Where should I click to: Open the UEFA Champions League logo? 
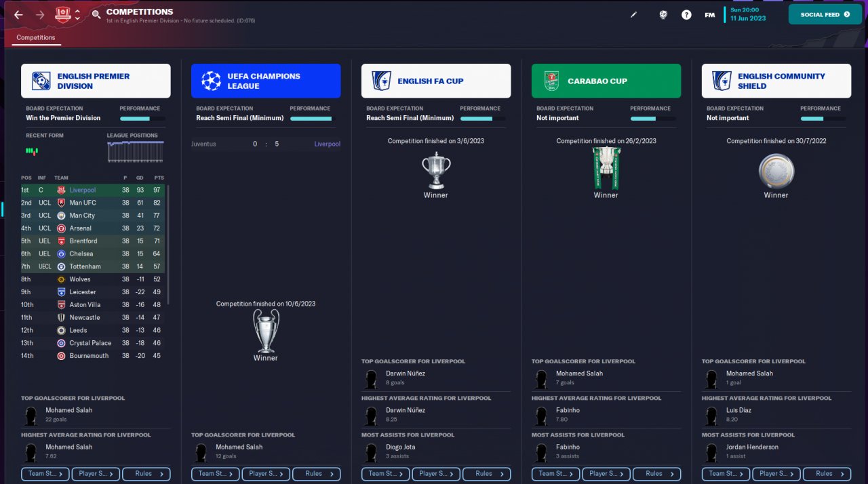pos(212,81)
